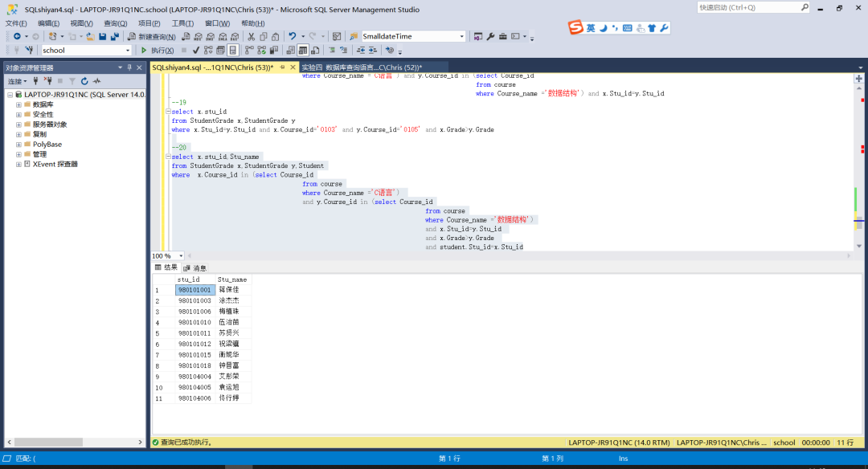Click the 新建查询 new query button
This screenshot has width=868, height=469.
[x=151, y=36]
